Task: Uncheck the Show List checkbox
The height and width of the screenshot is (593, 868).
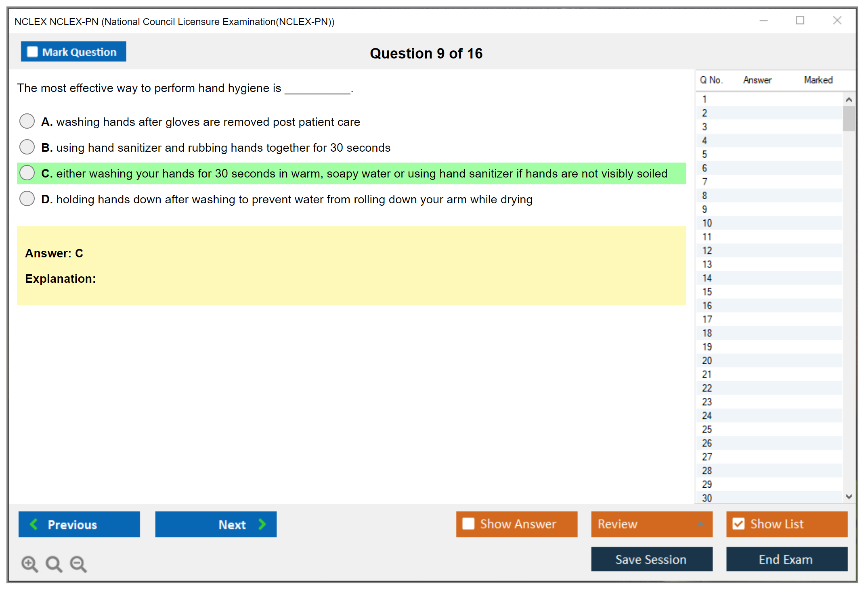Action: tap(738, 524)
